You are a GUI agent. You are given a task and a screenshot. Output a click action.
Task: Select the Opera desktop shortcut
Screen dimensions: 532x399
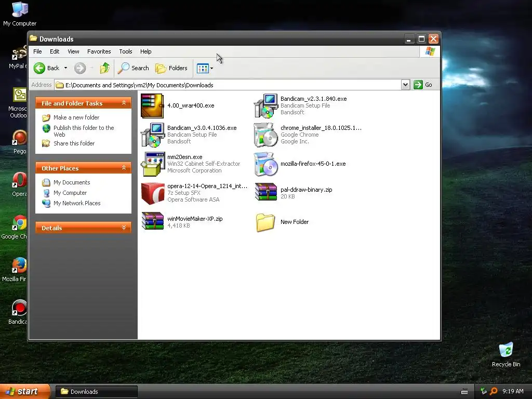click(19, 184)
